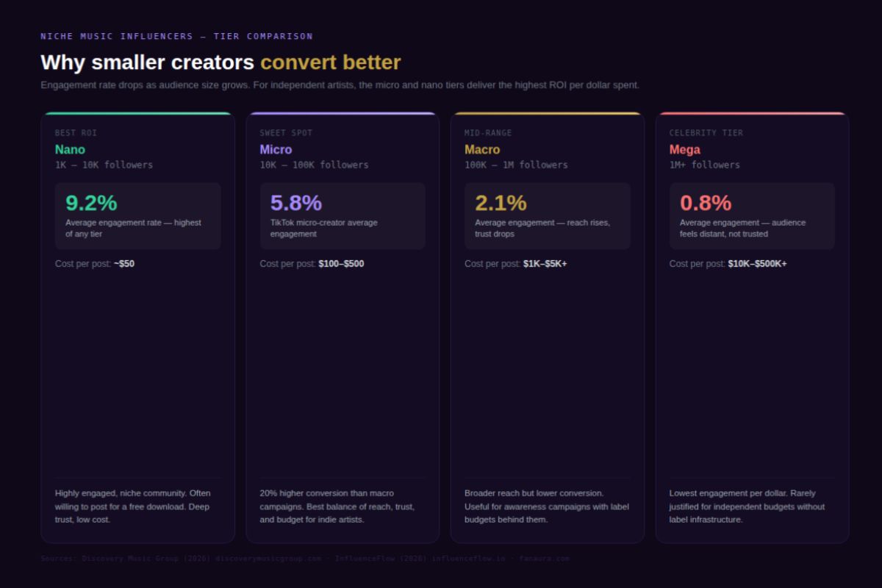Select the Micro tier heading
Image resolution: width=882 pixels, height=588 pixels.
(276, 149)
